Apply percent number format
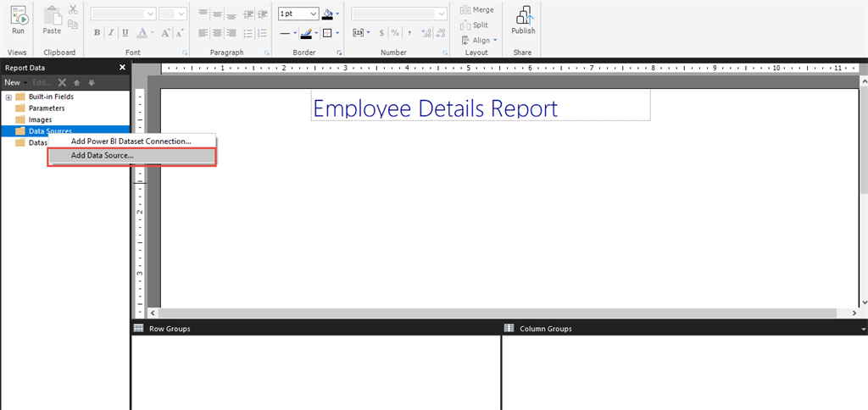This screenshot has height=410, width=868. pyautogui.click(x=395, y=33)
